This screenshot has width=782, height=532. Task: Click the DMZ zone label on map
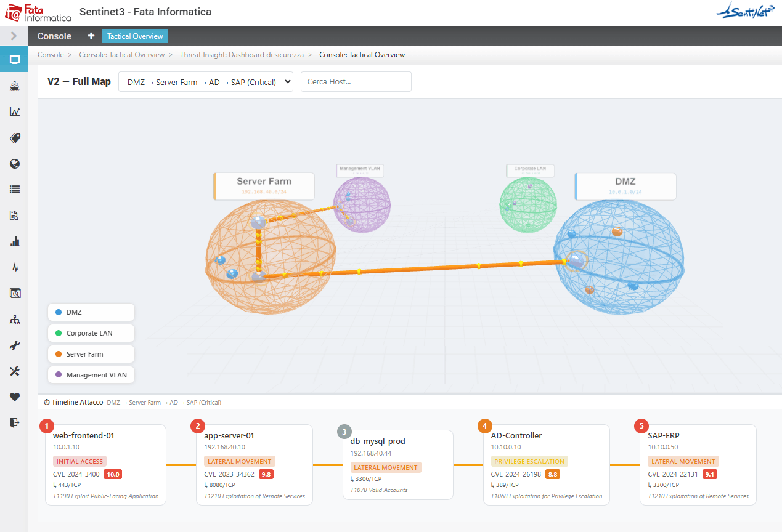pos(625,186)
